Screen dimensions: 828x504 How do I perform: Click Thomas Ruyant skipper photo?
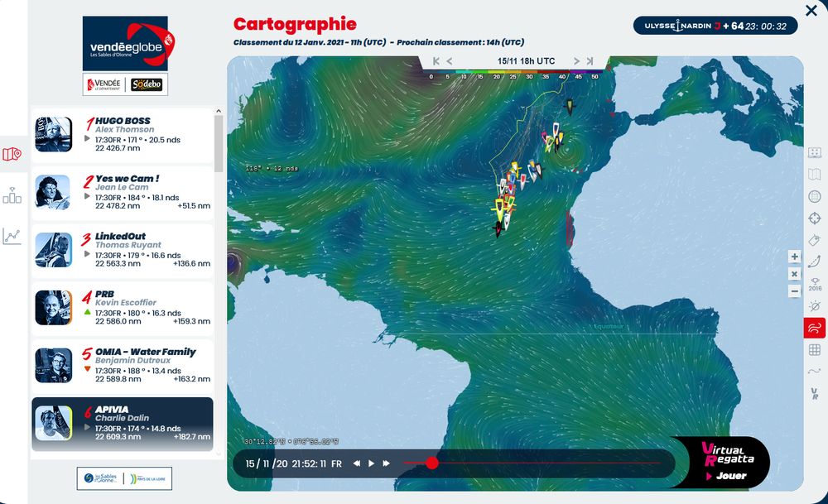53,250
